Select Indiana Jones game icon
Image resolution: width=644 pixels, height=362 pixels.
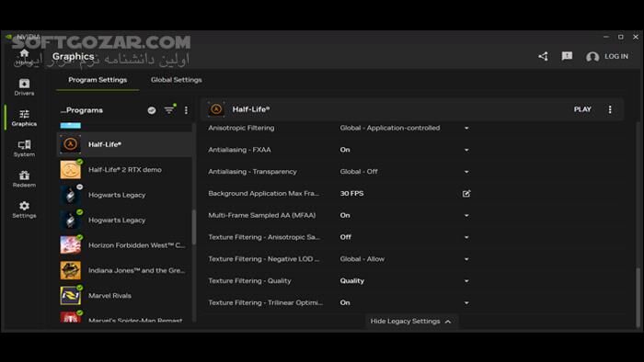[x=70, y=270]
